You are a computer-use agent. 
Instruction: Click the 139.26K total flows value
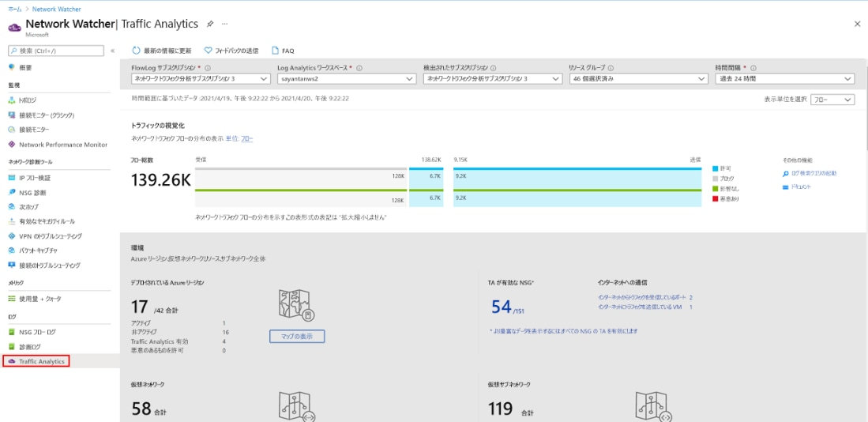point(160,180)
